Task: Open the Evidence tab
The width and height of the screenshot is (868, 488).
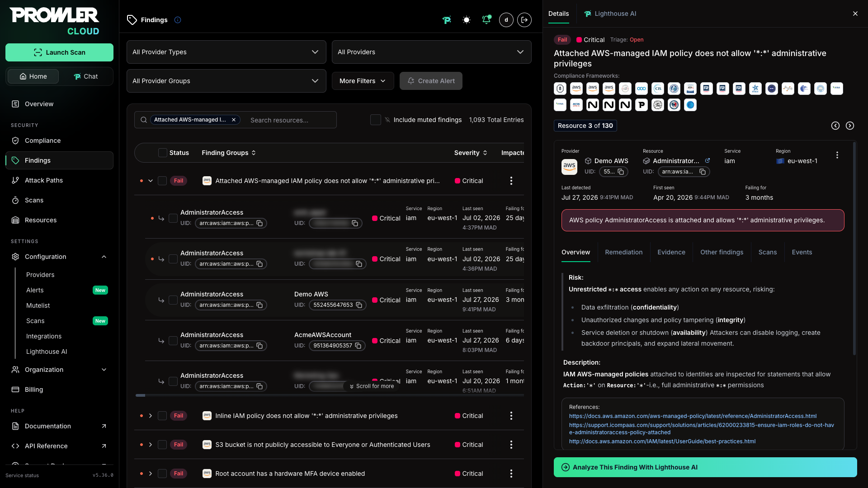Action: click(x=671, y=252)
